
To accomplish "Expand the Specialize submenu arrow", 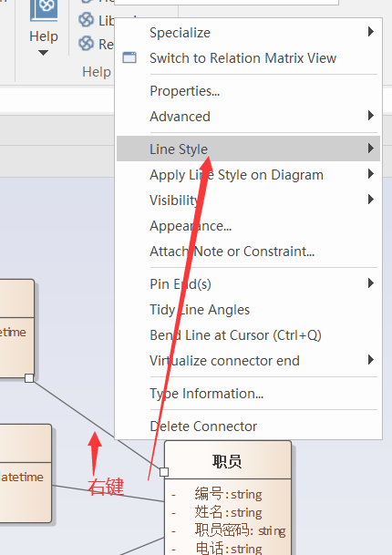I will click(371, 32).
